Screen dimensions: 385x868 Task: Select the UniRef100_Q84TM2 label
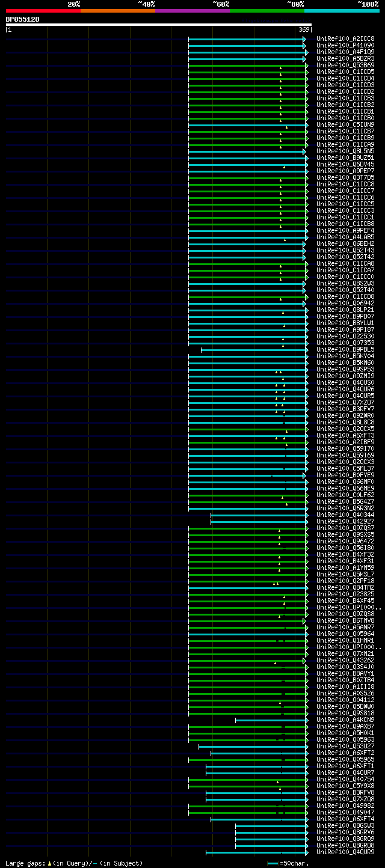[x=345, y=587]
